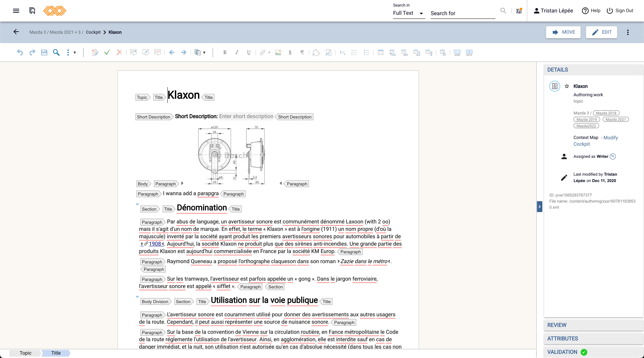This screenshot has width=644, height=358.
Task: Redo the last edit
Action: coord(32,52)
